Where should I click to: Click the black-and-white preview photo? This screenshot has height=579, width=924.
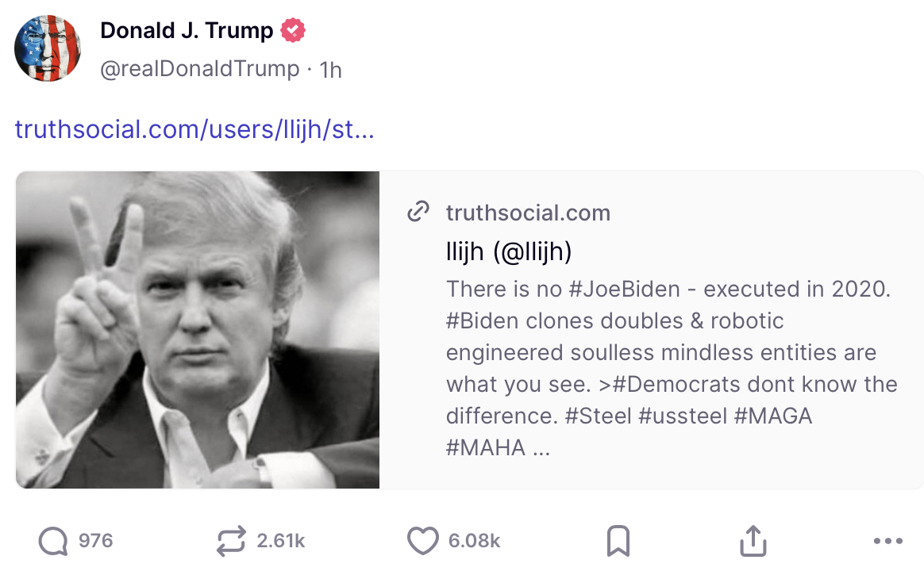[198, 330]
